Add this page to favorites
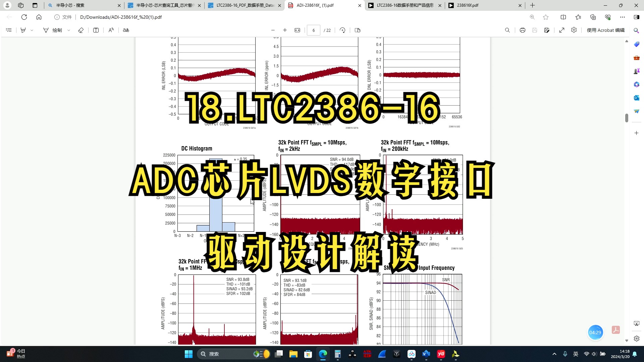The image size is (644, 362). point(546,17)
